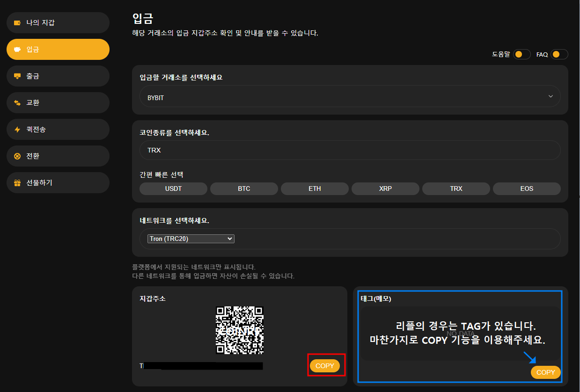This screenshot has width=580, height=392.
Task: Expand the Tron (TRC20) network dropdown
Action: tap(191, 239)
